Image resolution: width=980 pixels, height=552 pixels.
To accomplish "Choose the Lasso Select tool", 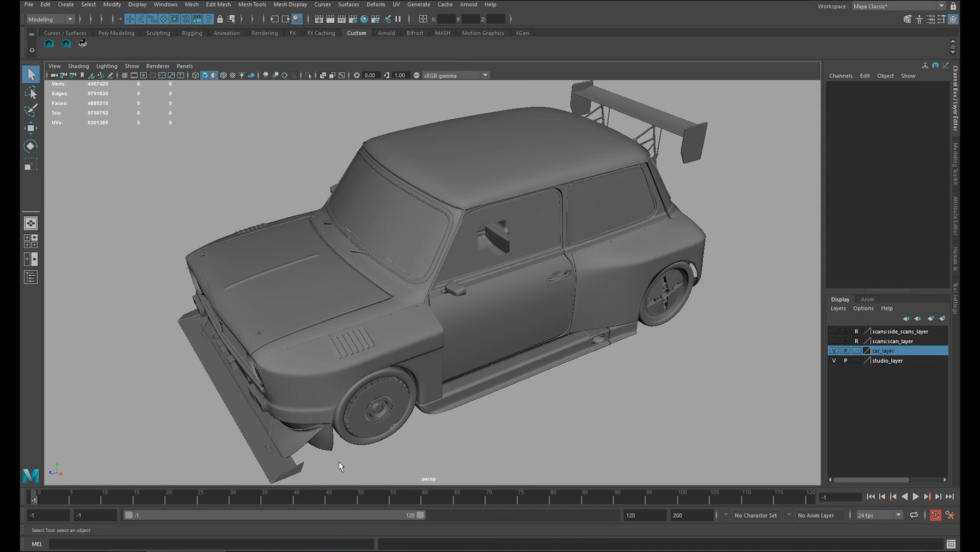I will 31,92.
